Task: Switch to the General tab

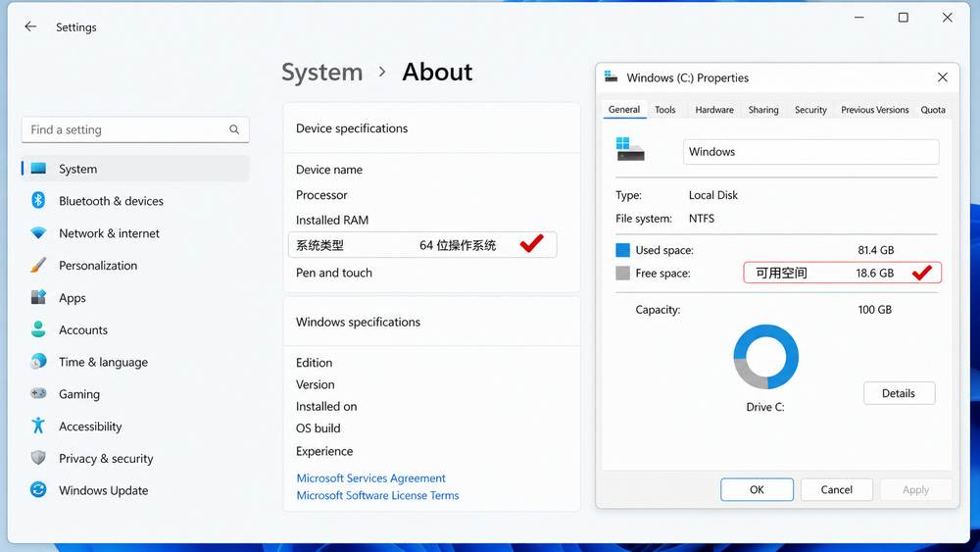Action: click(x=624, y=110)
